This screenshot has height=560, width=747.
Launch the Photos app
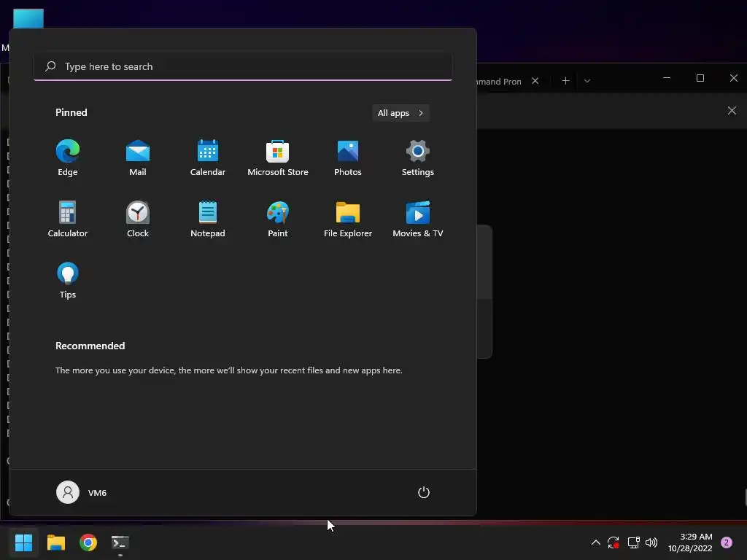click(x=348, y=158)
